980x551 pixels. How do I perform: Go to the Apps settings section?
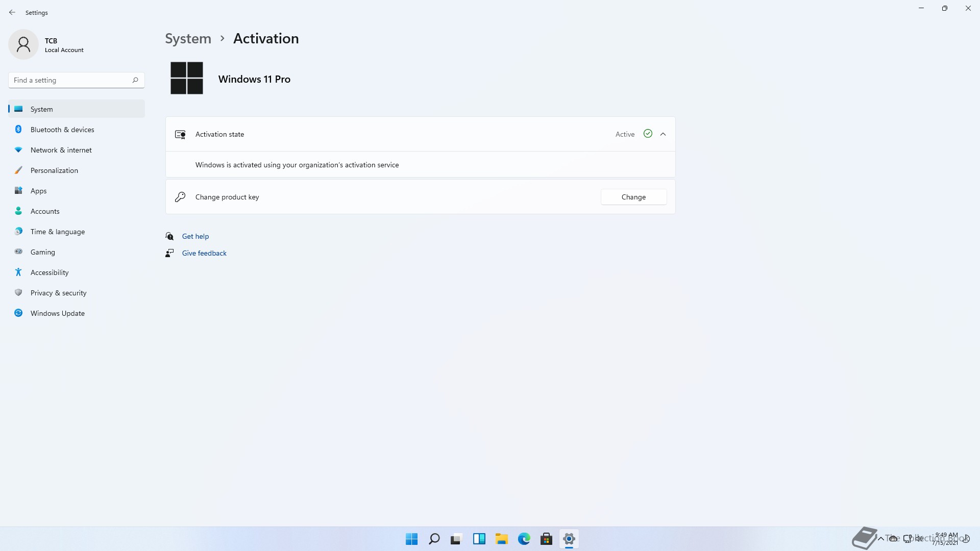[x=38, y=191]
